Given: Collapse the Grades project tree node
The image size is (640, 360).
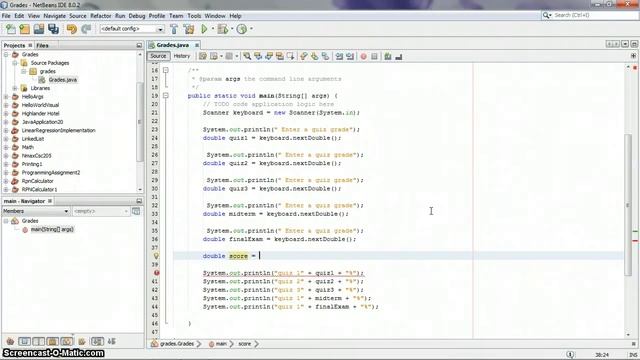Looking at the screenshot, I should [6, 54].
